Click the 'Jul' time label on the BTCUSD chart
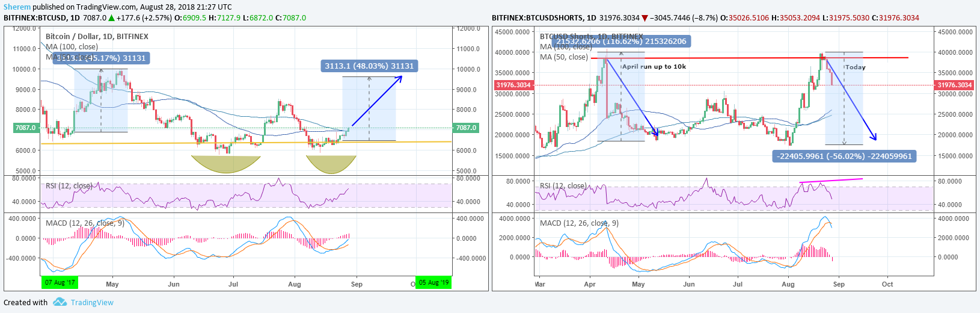The width and height of the screenshot is (980, 313). (233, 284)
